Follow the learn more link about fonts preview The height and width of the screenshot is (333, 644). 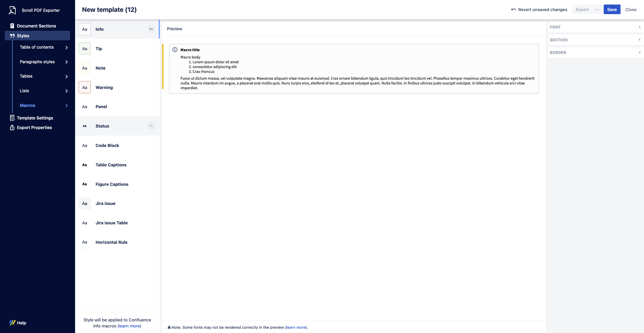296,327
